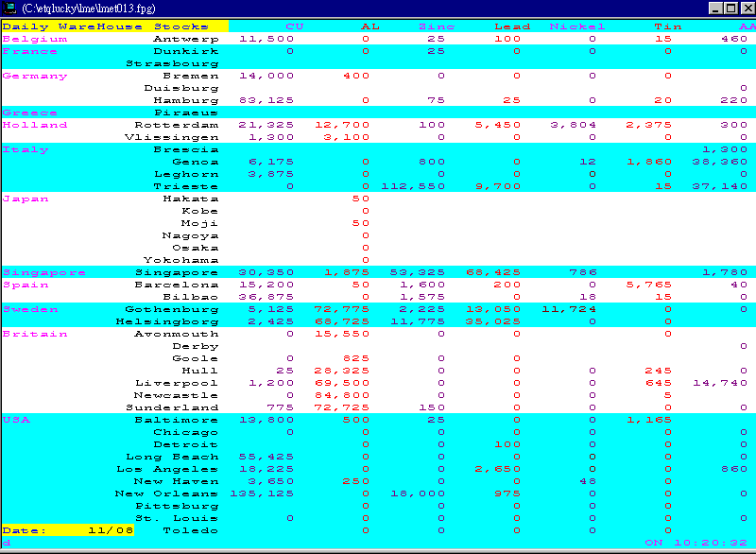
Task: Select the "CU" column header
Action: pos(294,26)
